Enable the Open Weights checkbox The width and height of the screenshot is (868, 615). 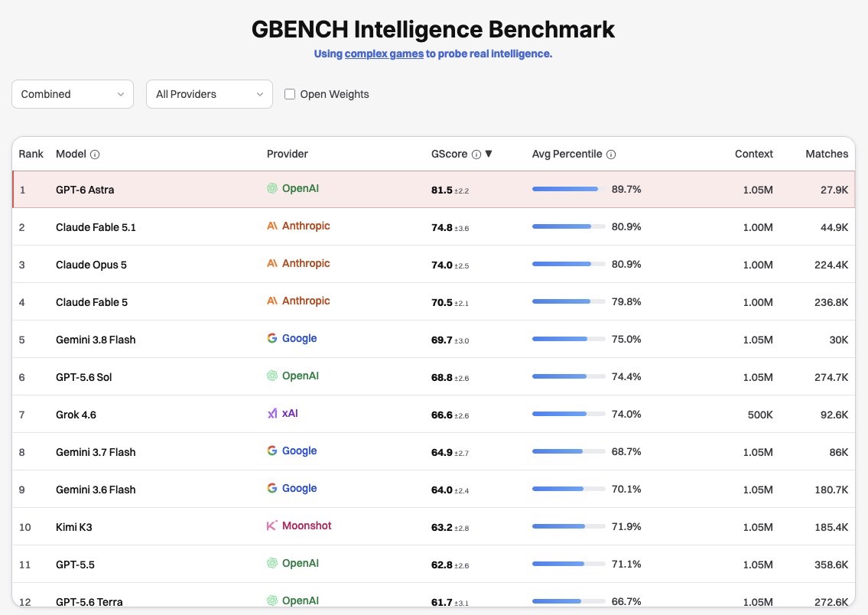[290, 94]
